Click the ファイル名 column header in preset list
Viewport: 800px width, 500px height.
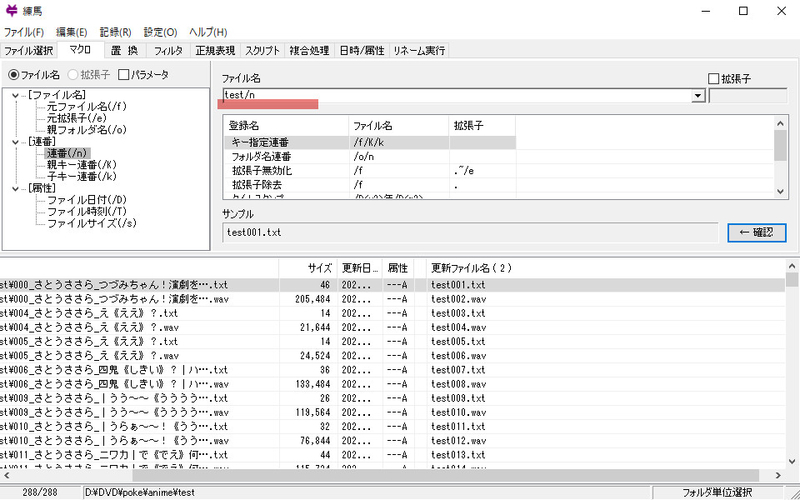pyautogui.click(x=399, y=126)
